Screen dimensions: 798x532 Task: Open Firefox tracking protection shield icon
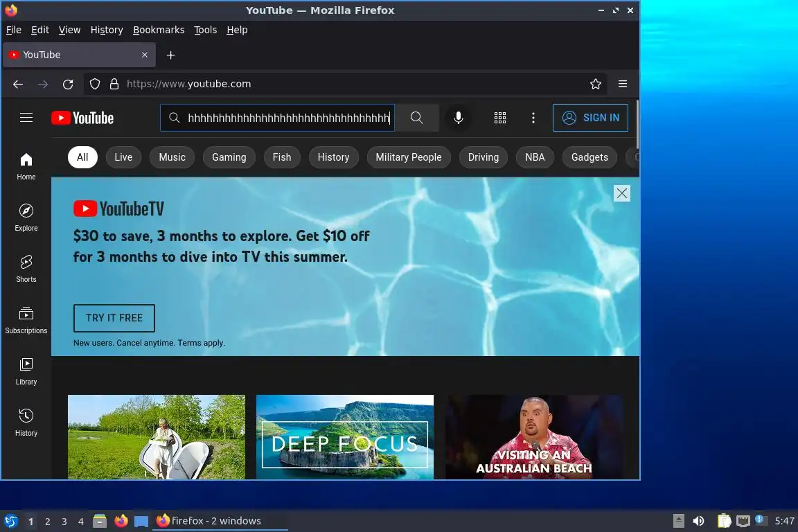point(95,84)
